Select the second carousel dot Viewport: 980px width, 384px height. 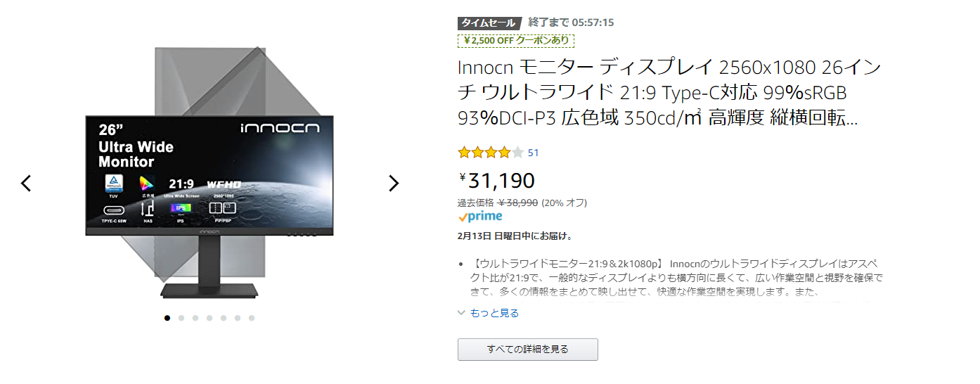pos(181,318)
